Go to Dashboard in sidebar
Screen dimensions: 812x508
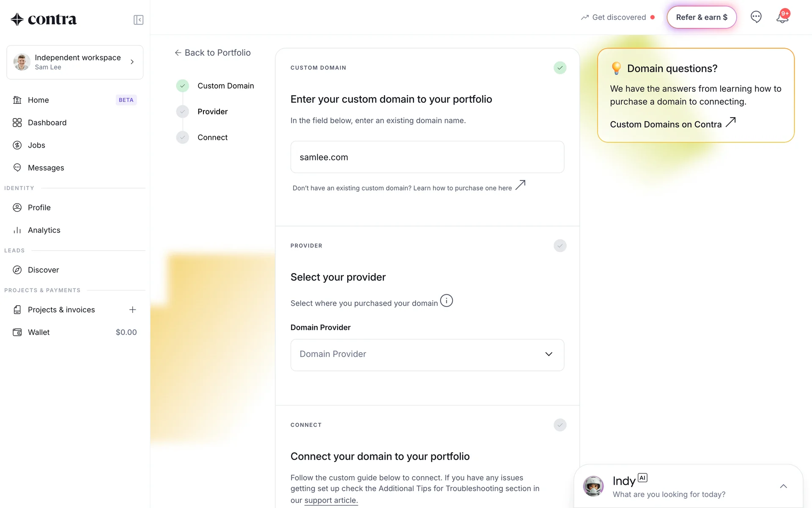[x=75, y=123]
